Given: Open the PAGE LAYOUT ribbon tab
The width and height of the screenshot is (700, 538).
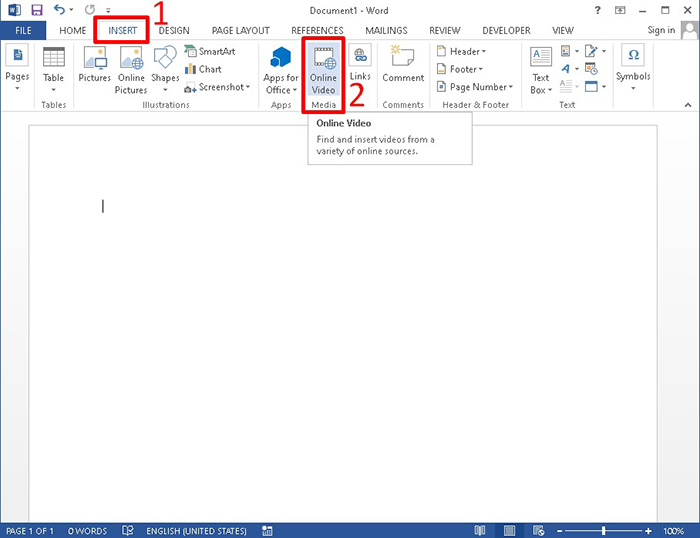Looking at the screenshot, I should click(240, 31).
